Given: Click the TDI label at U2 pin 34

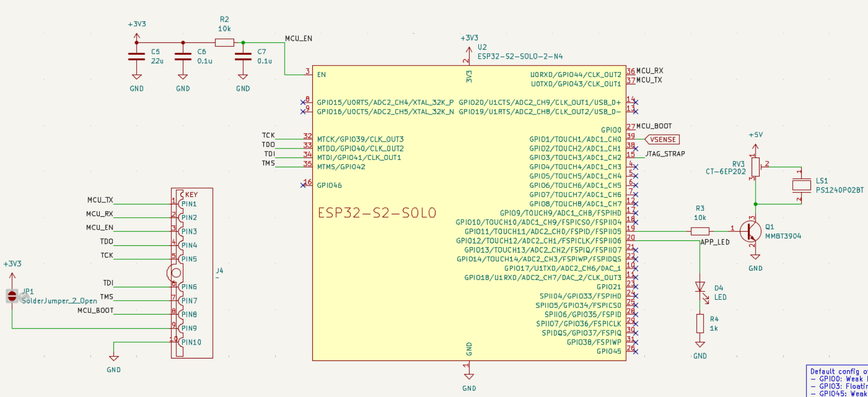Looking at the screenshot, I should pyautogui.click(x=269, y=154).
